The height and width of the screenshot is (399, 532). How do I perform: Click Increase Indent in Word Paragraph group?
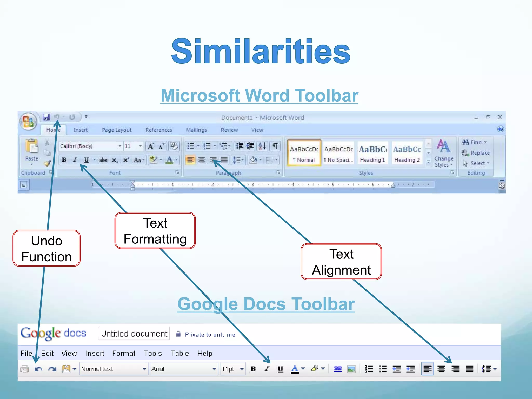click(250, 146)
